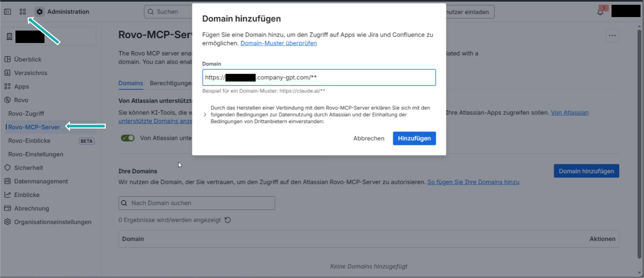Switch to the Berechtigungen tab
The width and height of the screenshot is (644, 278).
click(x=171, y=83)
